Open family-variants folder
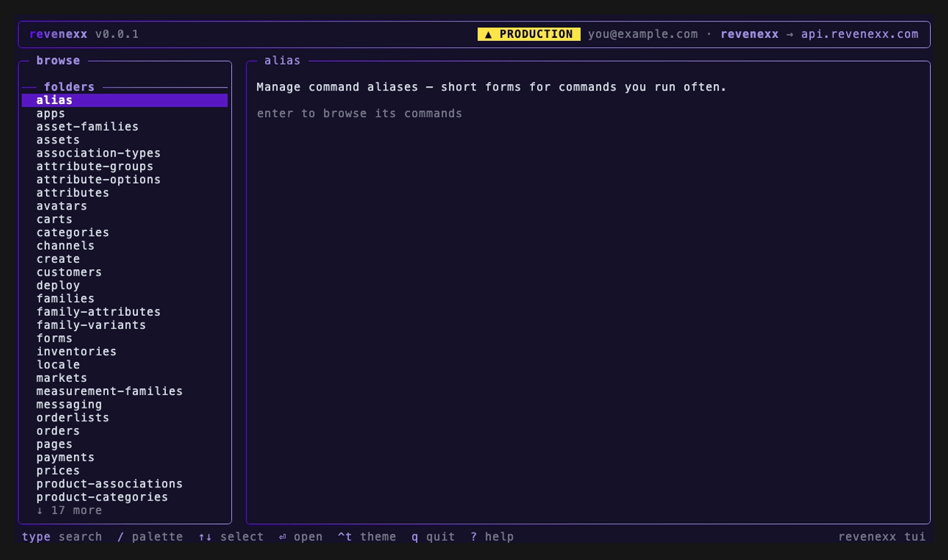Screen dimensions: 948x560 [x=124, y=325]
